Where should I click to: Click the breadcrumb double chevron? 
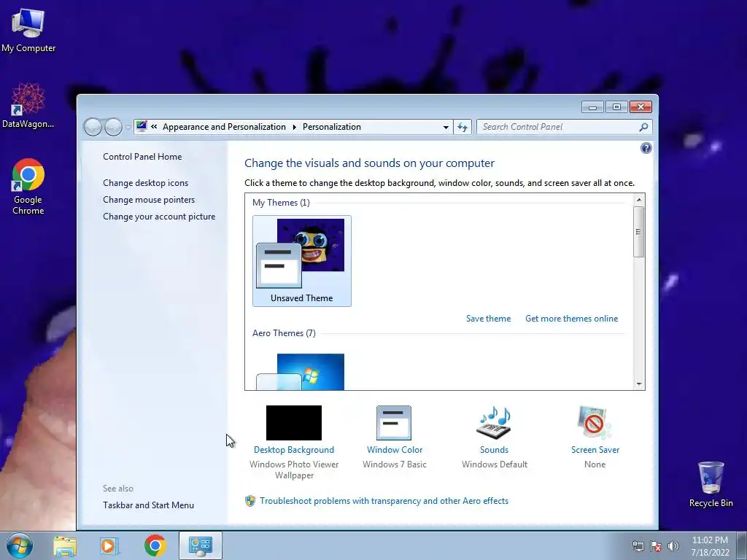pyautogui.click(x=154, y=127)
